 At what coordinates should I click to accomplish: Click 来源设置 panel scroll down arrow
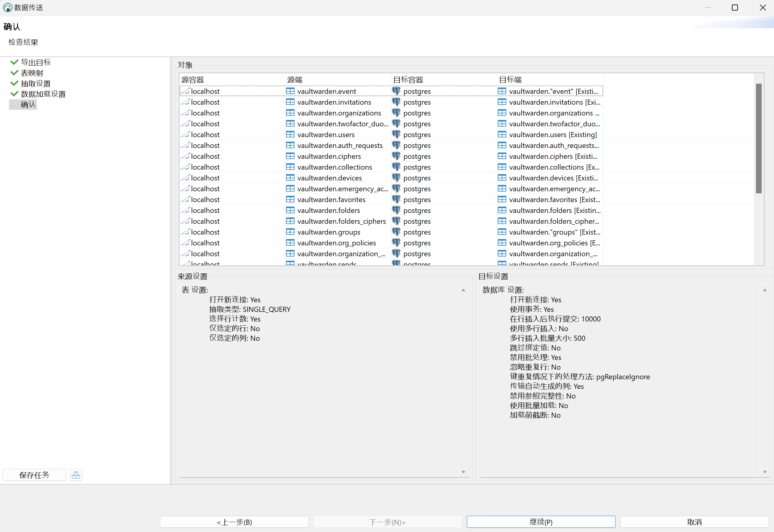[x=463, y=472]
